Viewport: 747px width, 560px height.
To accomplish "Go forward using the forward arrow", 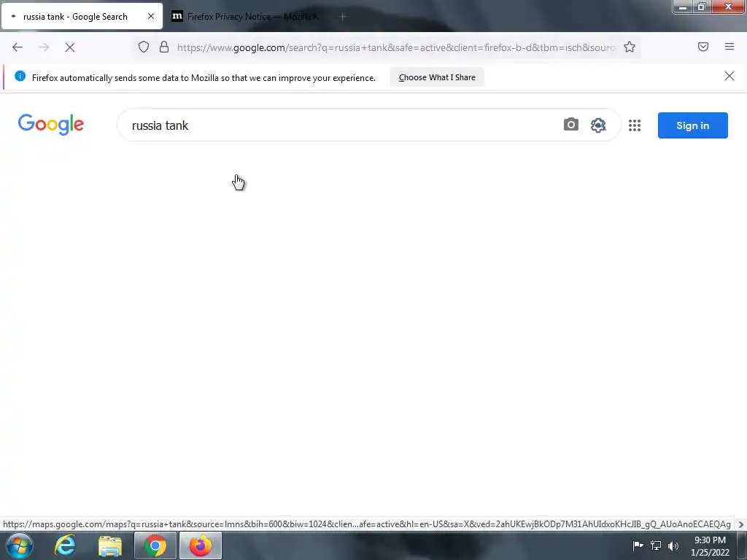I will pos(44,47).
